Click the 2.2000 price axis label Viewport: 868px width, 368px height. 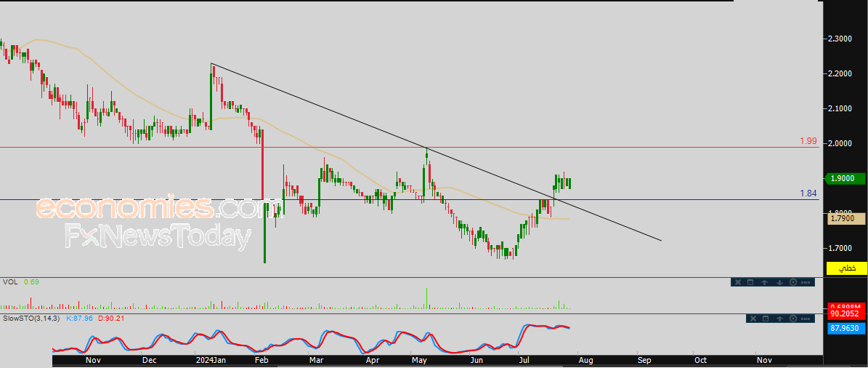(x=840, y=73)
